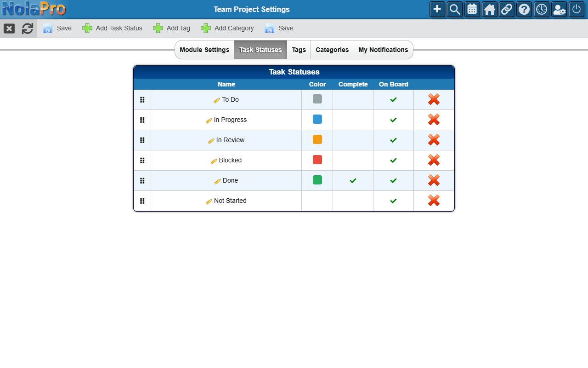The width and height of the screenshot is (588, 368).
Task: Click Add Category button
Action: (x=227, y=28)
